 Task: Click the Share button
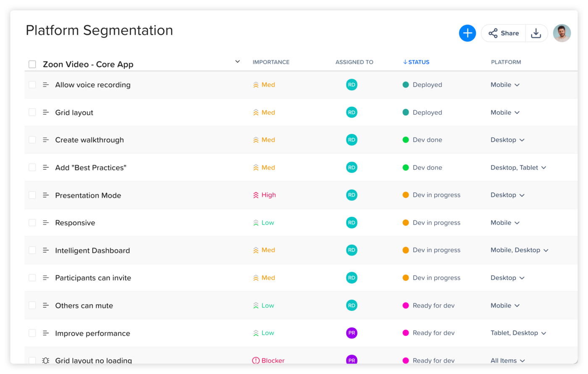click(x=504, y=33)
